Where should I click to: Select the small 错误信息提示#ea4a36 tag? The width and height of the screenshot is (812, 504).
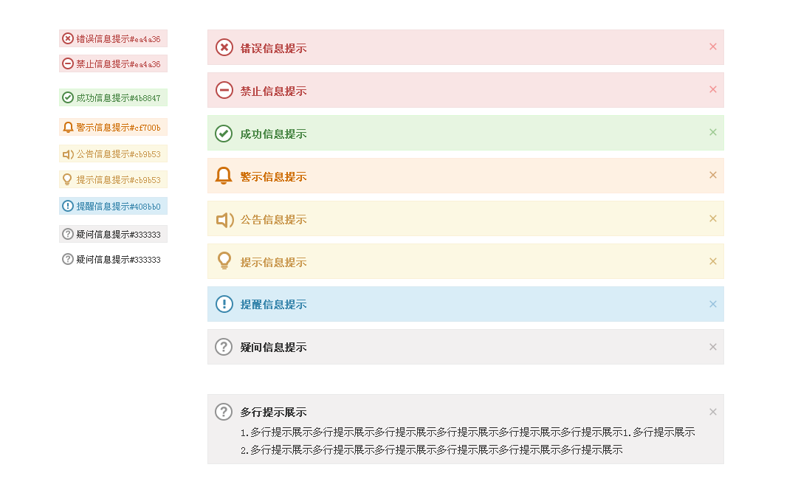point(113,39)
